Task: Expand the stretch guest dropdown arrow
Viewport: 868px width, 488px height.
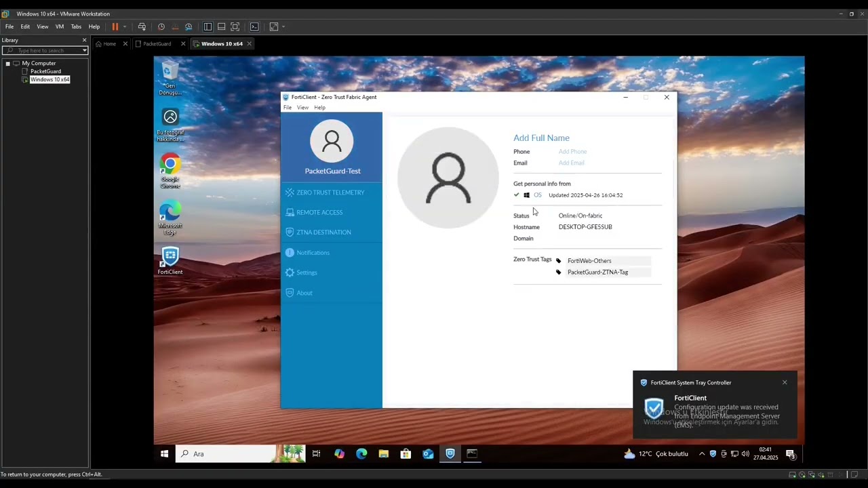Action: point(283,26)
